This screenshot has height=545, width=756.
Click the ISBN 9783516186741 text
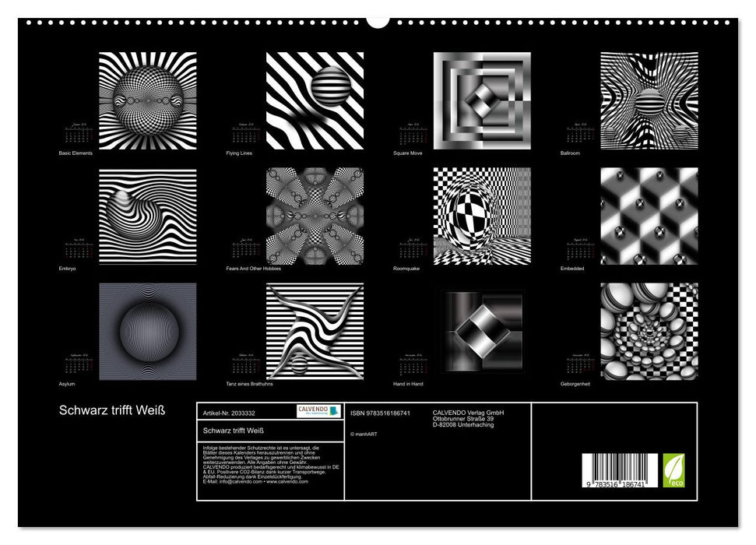[380, 413]
